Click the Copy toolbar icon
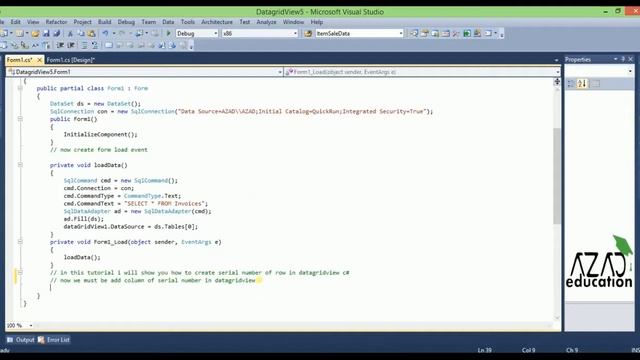The height and width of the screenshot is (360, 640). click(x=81, y=33)
